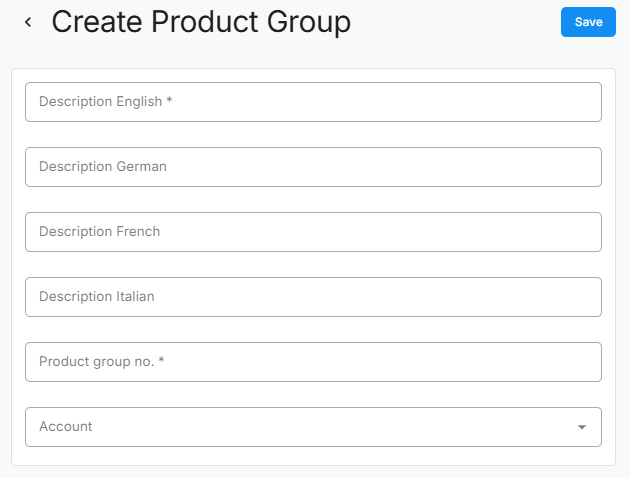Go back using the left arrow icon

pos(28,22)
